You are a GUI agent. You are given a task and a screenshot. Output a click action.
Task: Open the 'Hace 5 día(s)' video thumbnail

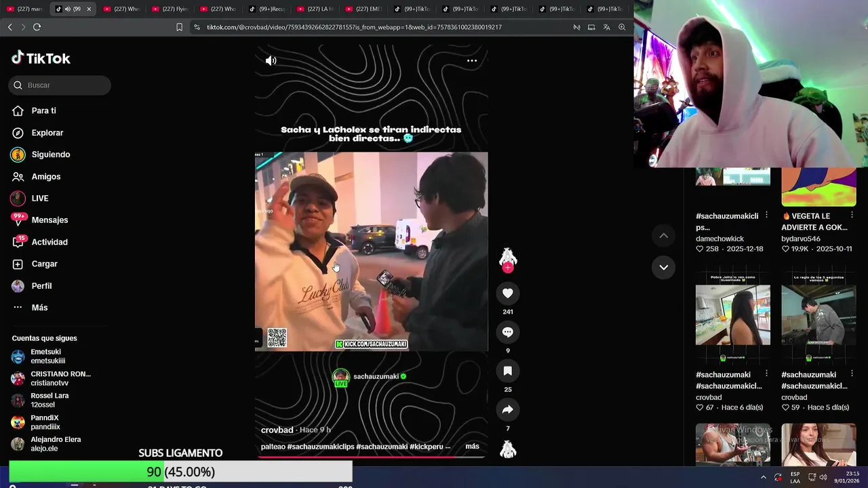(818, 314)
